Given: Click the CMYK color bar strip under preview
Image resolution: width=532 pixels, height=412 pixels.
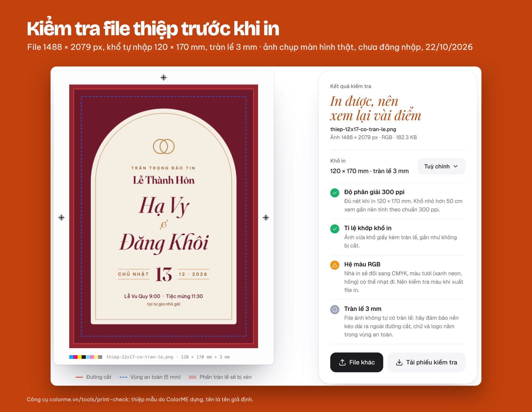Looking at the screenshot, I should tap(86, 357).
